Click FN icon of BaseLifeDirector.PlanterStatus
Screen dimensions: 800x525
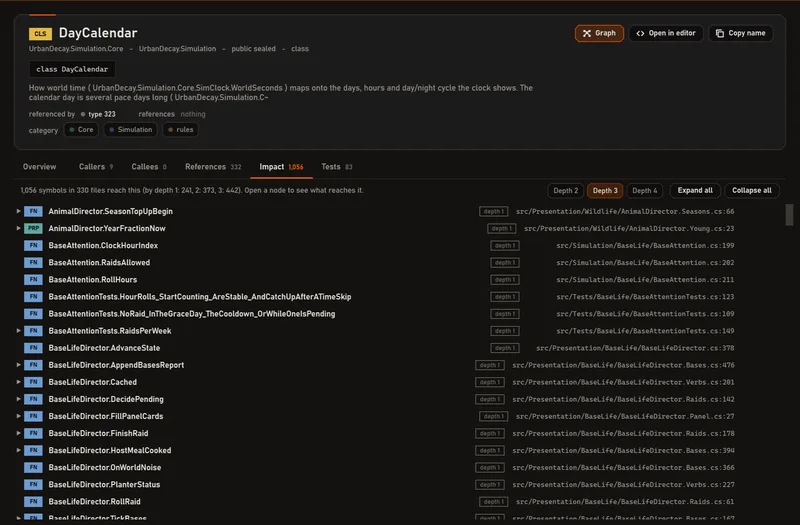coord(33,484)
